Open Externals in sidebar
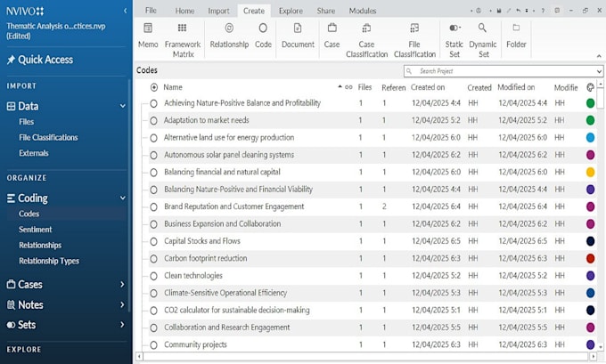This screenshot has height=364, width=606. (x=34, y=153)
